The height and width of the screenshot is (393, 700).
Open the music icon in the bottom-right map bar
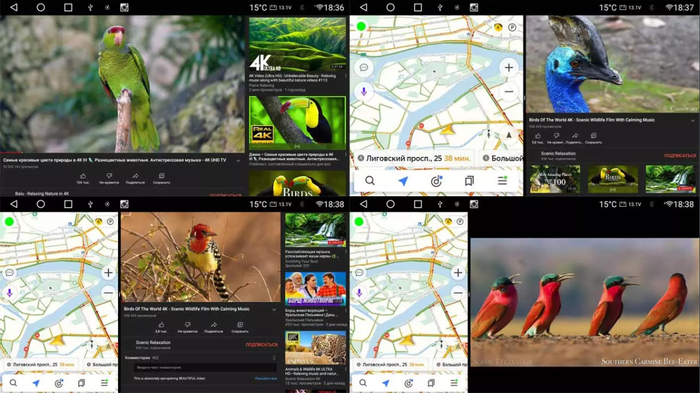tap(408, 383)
